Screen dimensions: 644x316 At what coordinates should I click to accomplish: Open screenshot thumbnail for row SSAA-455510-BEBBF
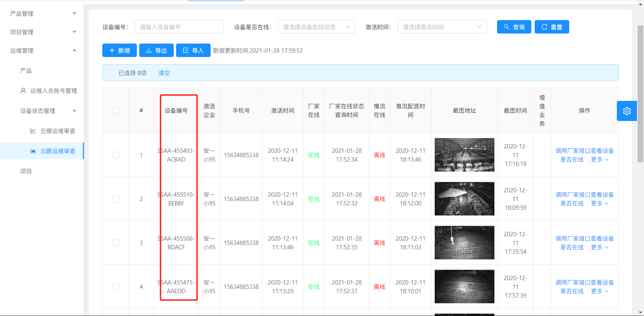(x=464, y=199)
